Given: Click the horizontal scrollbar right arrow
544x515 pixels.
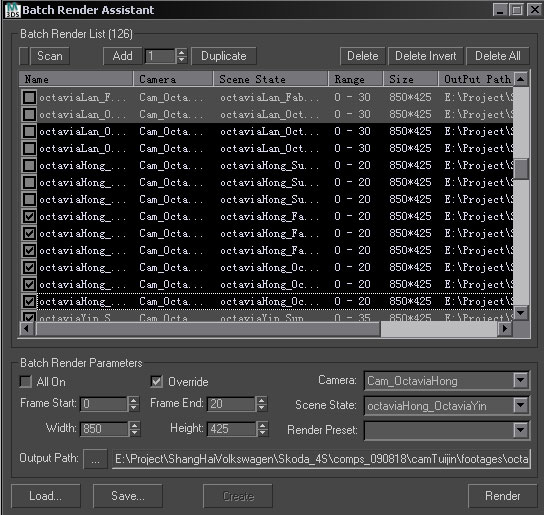Looking at the screenshot, I should click(505, 328).
